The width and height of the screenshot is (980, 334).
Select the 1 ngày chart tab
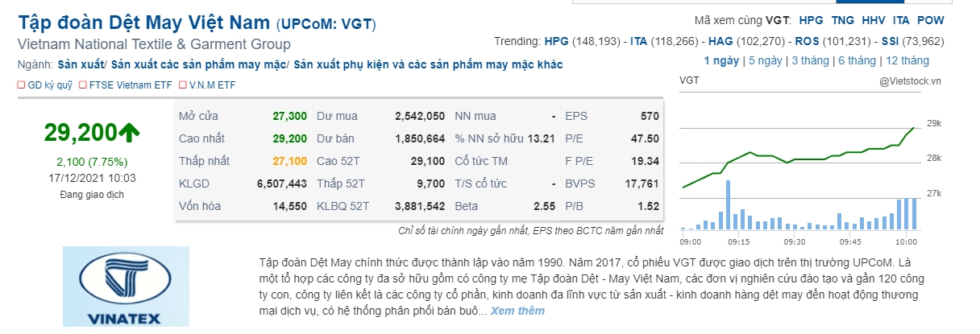click(x=722, y=60)
